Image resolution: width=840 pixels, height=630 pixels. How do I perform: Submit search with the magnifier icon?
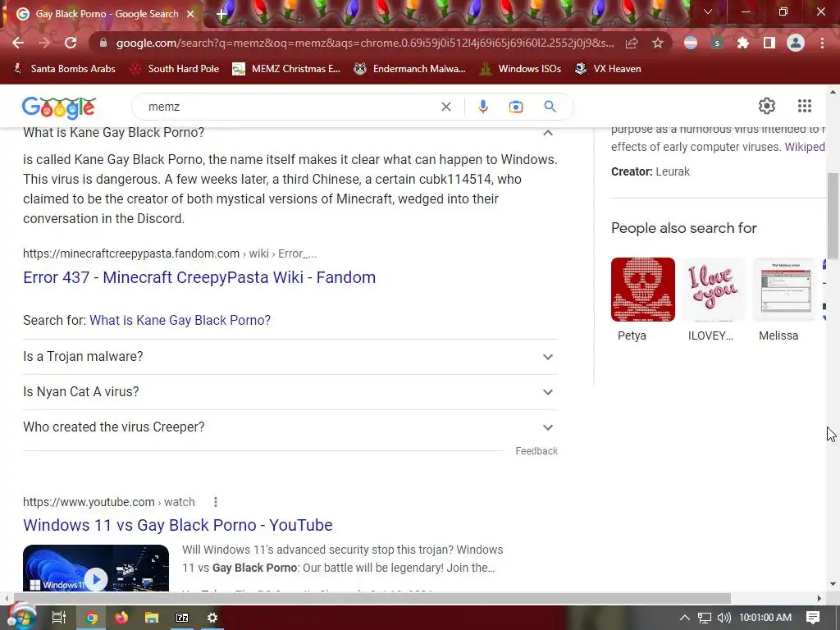tap(550, 107)
